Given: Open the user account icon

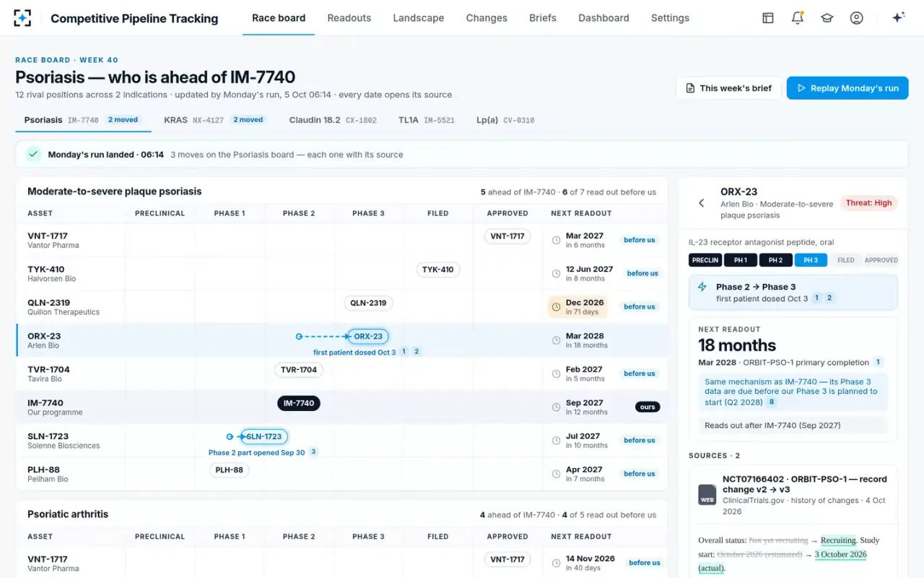Looking at the screenshot, I should coord(857,18).
